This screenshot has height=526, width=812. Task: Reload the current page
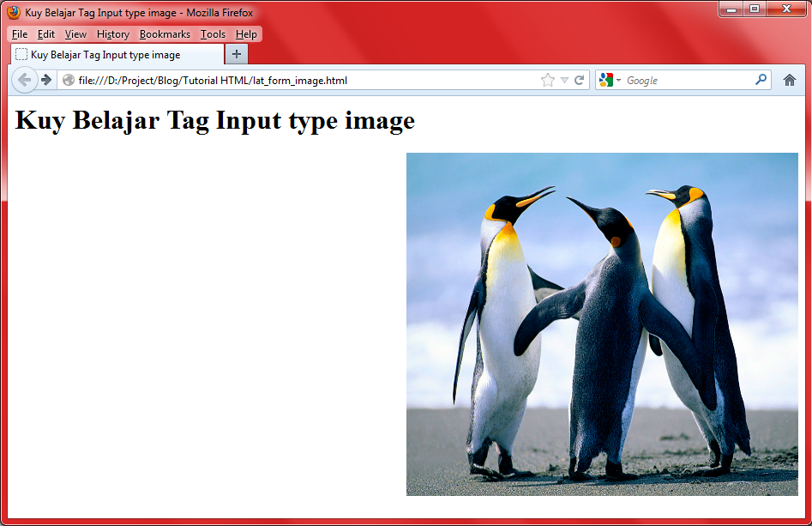581,79
